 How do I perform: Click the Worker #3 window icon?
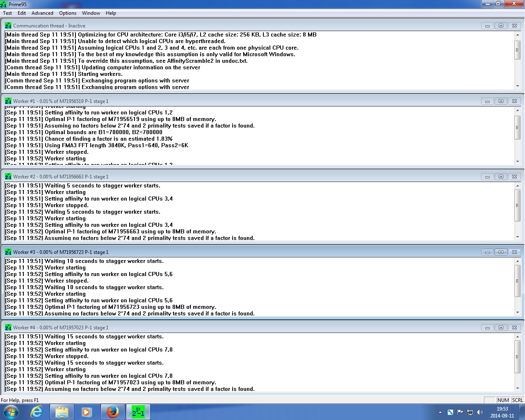pyautogui.click(x=8, y=252)
